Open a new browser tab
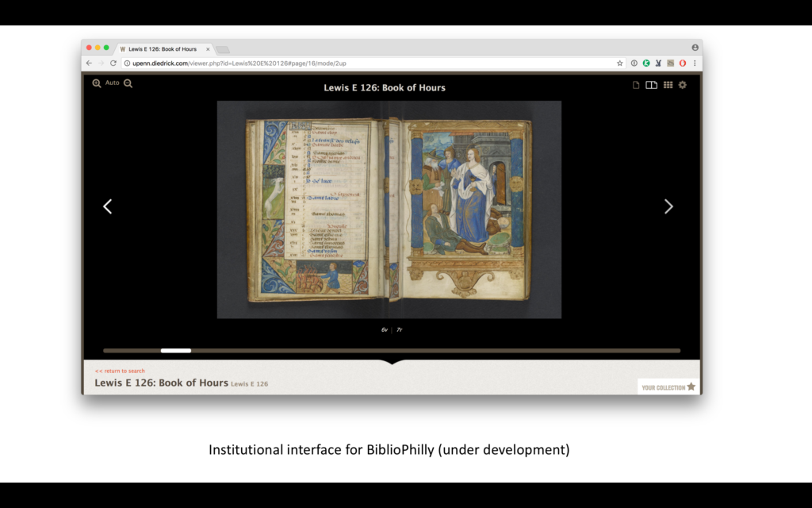The height and width of the screenshot is (508, 812). [223, 49]
